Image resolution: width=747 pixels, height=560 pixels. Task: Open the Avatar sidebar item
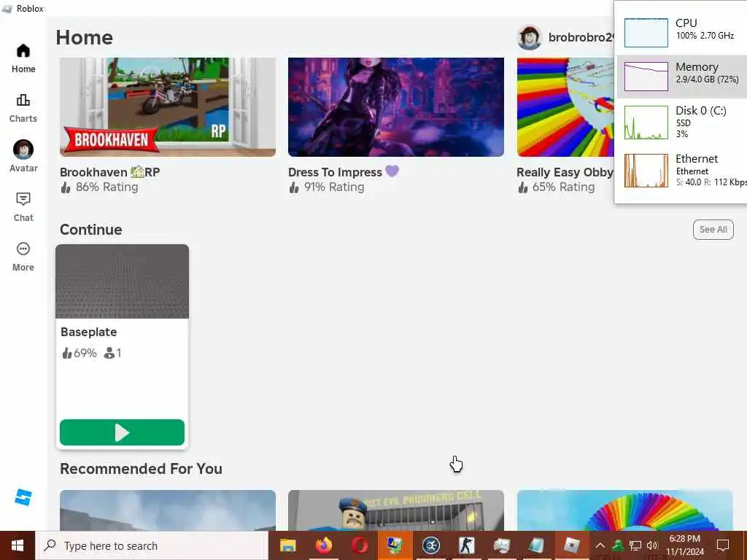23,156
